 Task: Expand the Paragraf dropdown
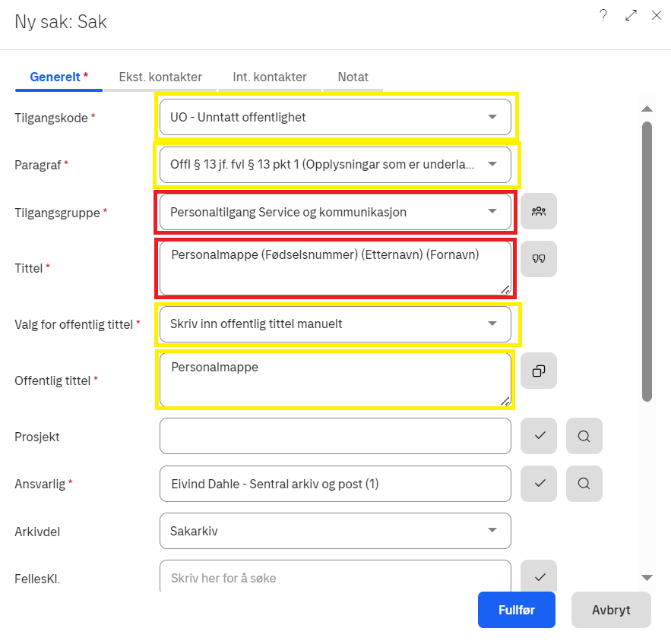point(335,165)
